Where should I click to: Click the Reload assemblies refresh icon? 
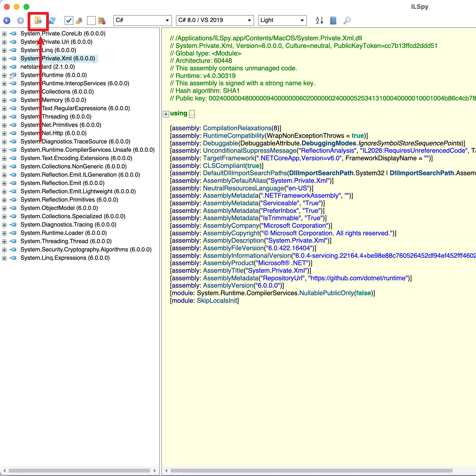point(52,20)
